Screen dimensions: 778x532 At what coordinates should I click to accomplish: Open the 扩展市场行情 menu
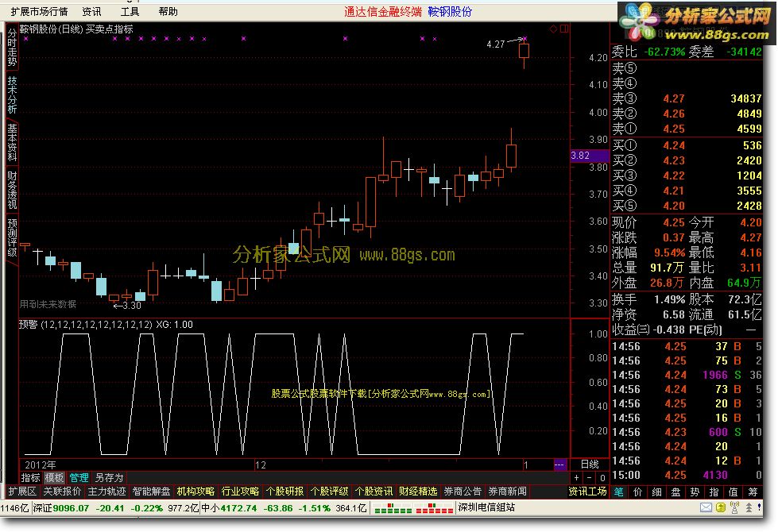[39, 11]
